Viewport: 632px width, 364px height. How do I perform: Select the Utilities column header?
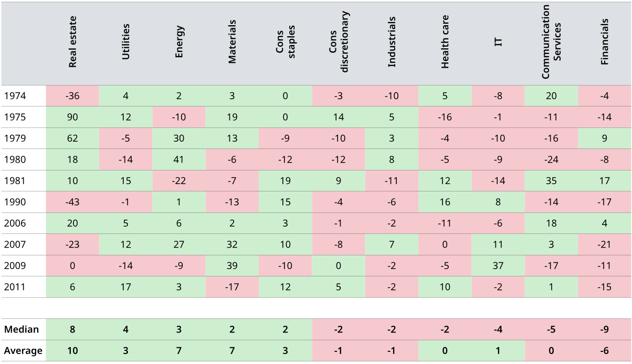pyautogui.click(x=126, y=44)
